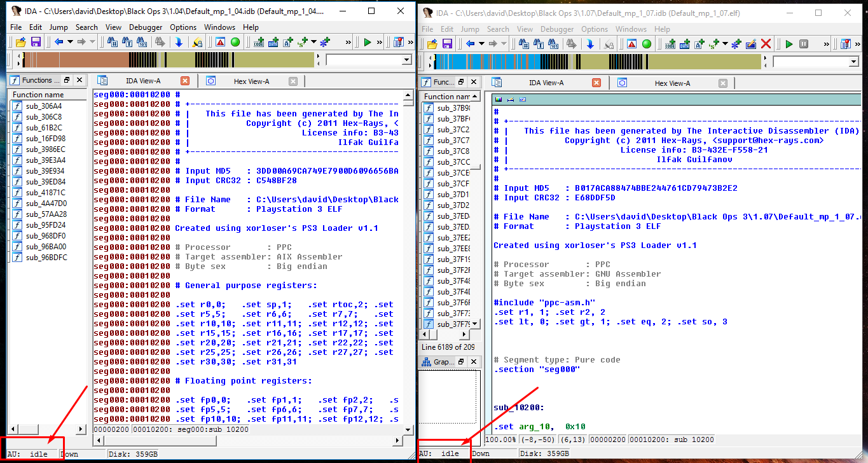Close Graph overview panel in right window
Image resolution: width=868 pixels, height=463 pixels.
pos(474,362)
